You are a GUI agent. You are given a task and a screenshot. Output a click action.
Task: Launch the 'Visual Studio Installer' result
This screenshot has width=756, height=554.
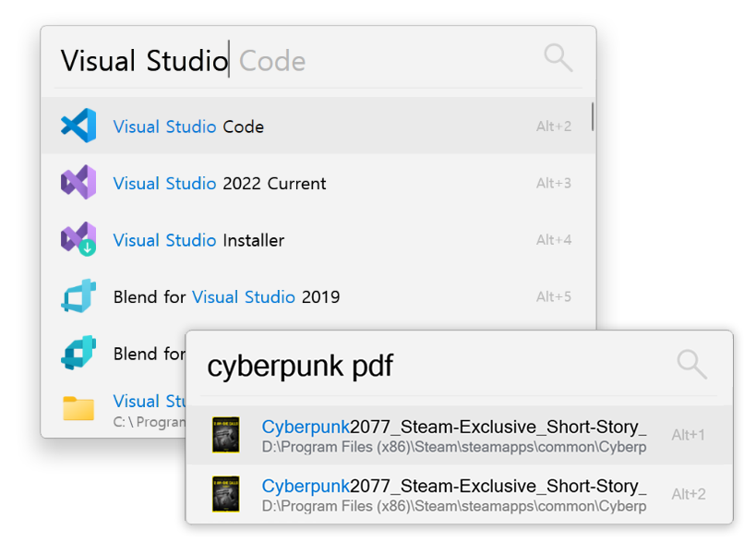[x=198, y=240]
